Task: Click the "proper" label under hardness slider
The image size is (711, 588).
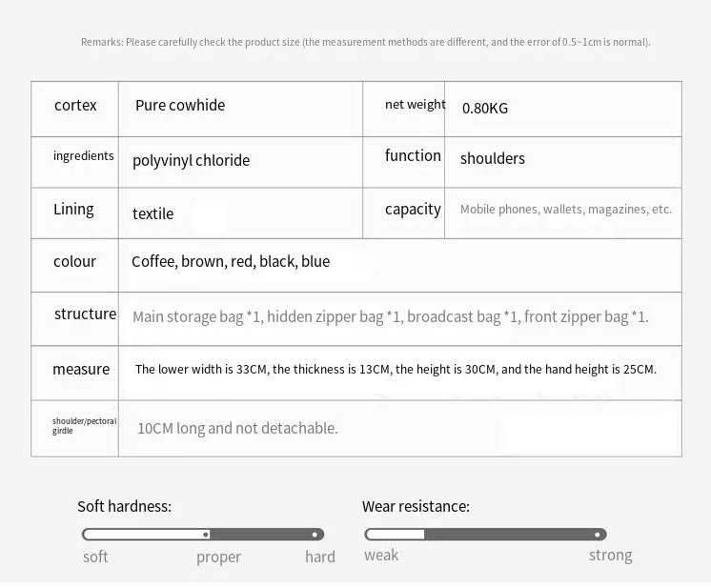Action: (218, 558)
